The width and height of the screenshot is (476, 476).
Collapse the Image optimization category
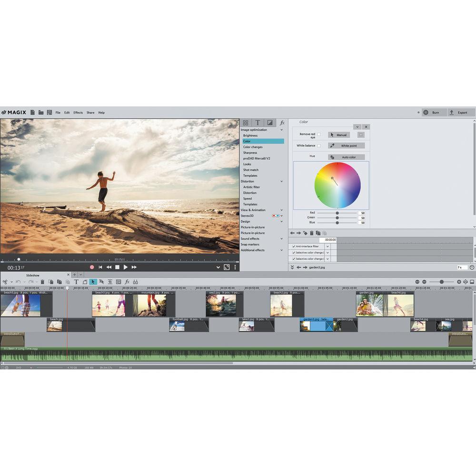[281, 129]
